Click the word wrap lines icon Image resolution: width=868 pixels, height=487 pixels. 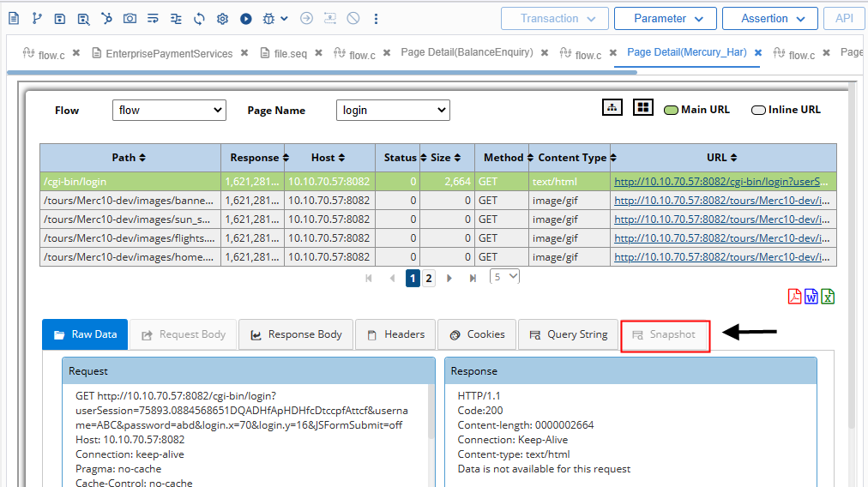(x=153, y=19)
